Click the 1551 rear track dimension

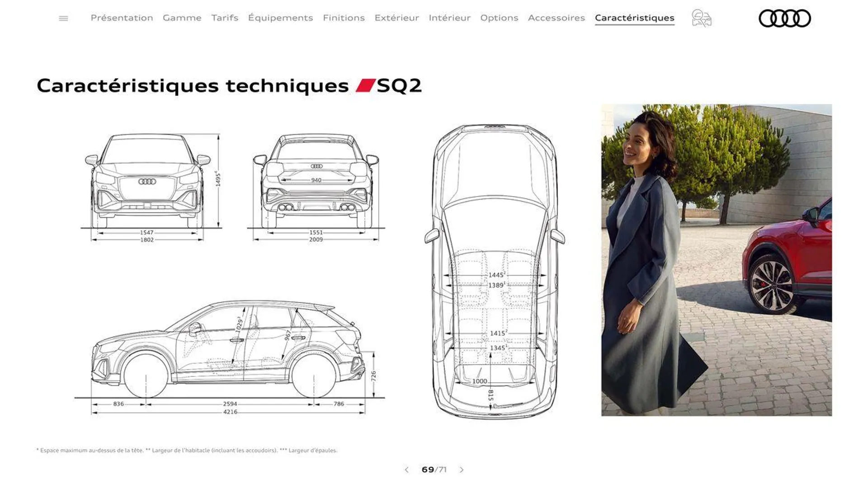pos(316,233)
